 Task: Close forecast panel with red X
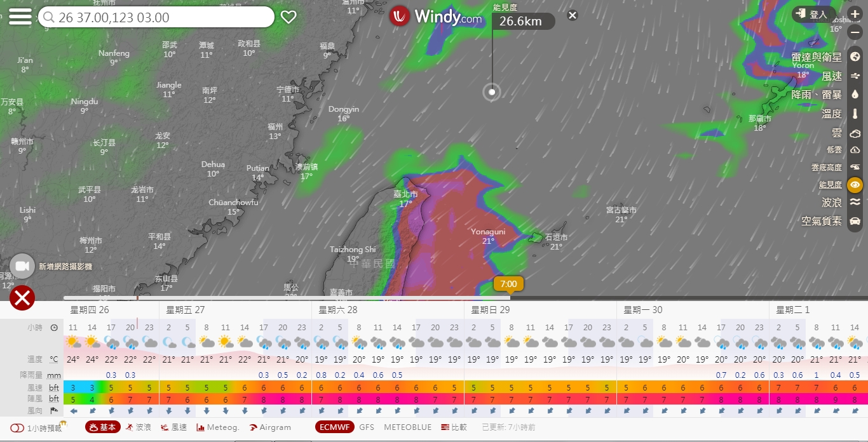tap(22, 297)
